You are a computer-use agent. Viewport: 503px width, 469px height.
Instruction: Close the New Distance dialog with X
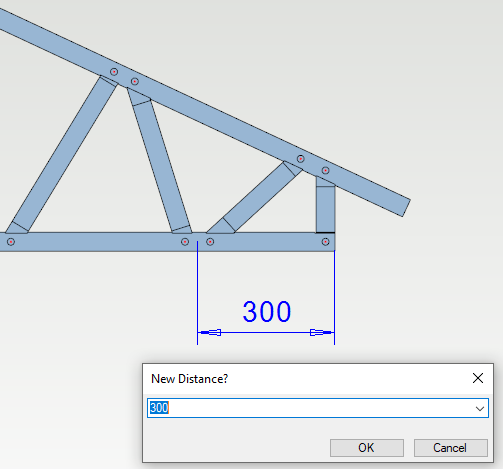[x=478, y=378]
